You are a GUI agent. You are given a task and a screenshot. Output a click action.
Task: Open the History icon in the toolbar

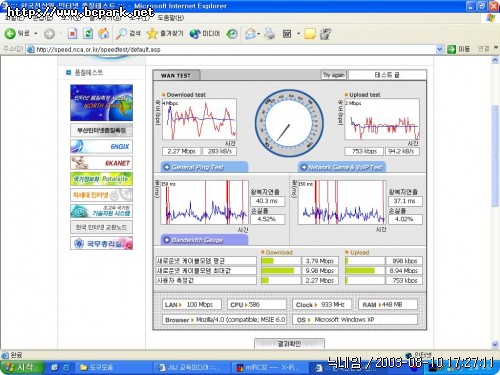[x=232, y=33]
